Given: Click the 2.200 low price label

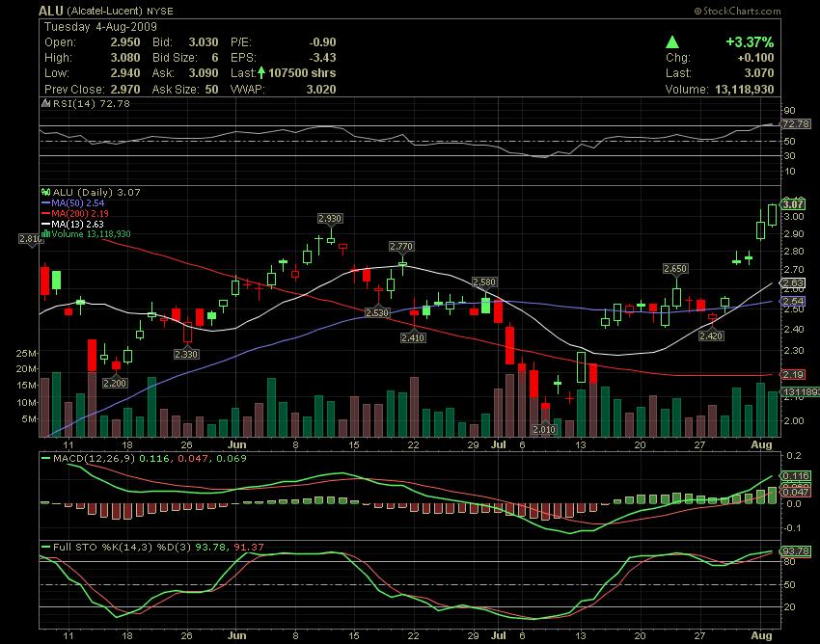Looking at the screenshot, I should (115, 383).
